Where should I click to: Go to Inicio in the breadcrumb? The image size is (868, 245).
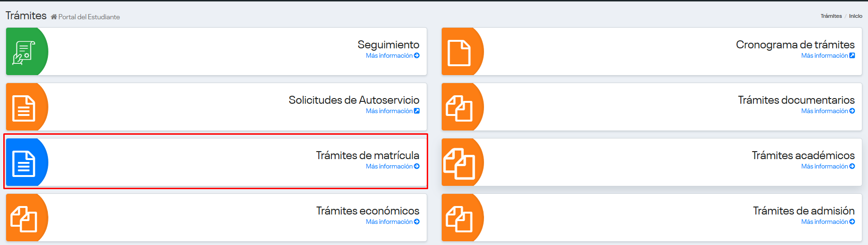[855, 16]
